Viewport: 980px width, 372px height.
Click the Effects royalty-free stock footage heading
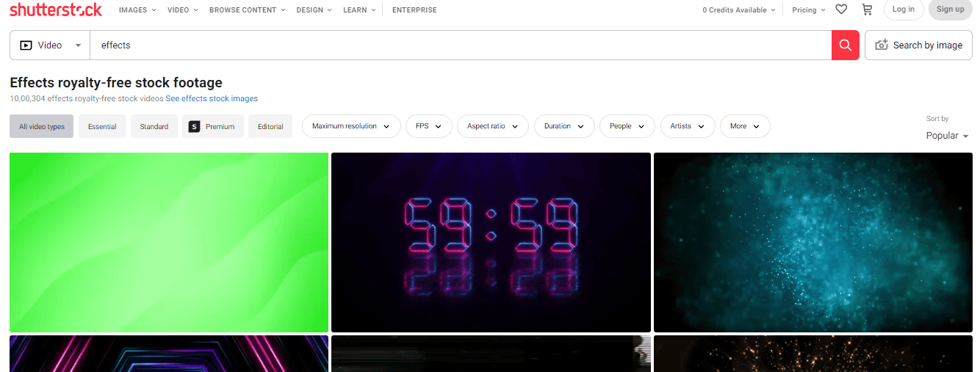click(116, 83)
